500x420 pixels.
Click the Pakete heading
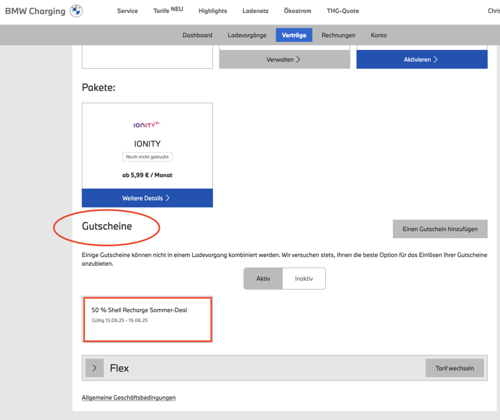pos(99,87)
